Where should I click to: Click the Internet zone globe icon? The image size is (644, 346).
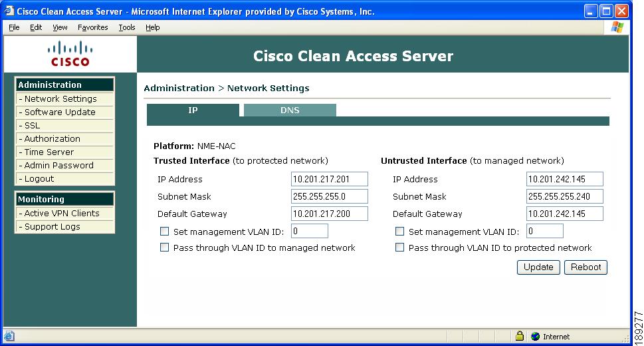[535, 336]
